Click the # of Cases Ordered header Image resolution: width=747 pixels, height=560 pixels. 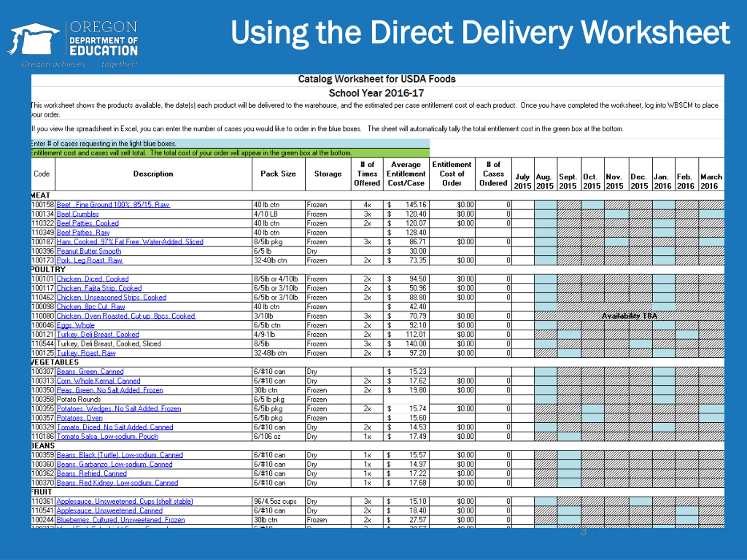pyautogui.click(x=493, y=174)
